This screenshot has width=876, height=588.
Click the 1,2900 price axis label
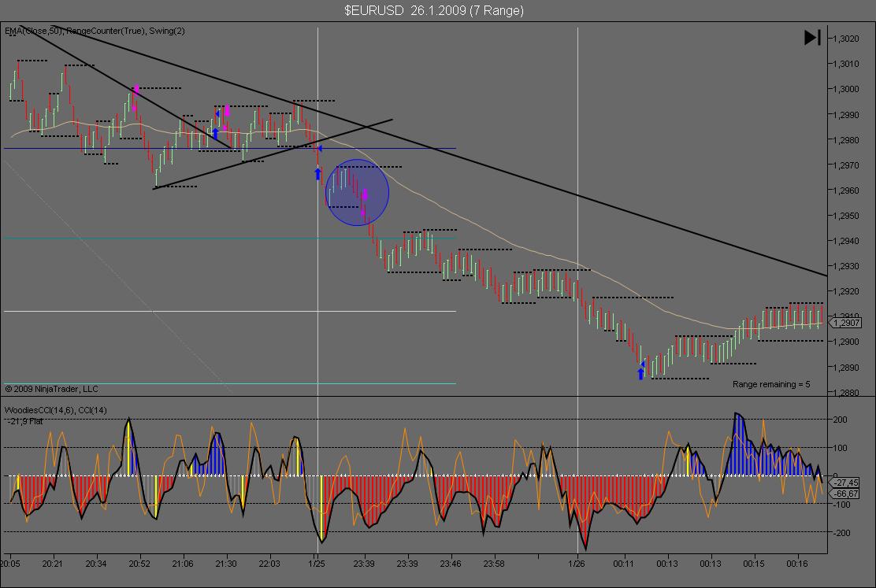coord(846,342)
